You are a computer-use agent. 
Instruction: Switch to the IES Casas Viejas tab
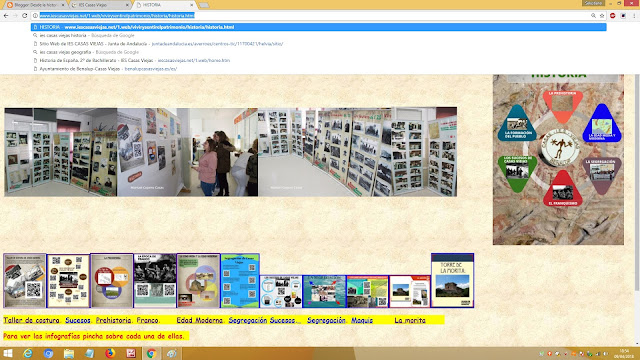click(99, 5)
